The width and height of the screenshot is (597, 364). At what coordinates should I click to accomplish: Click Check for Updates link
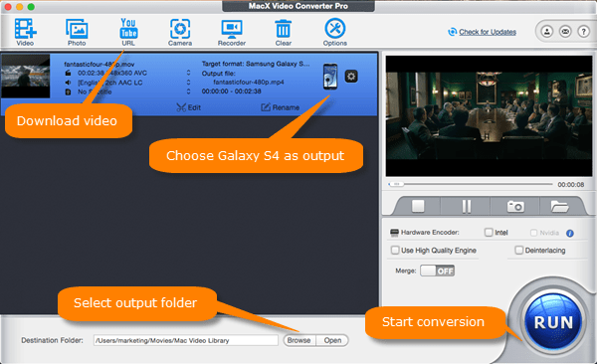(x=488, y=32)
